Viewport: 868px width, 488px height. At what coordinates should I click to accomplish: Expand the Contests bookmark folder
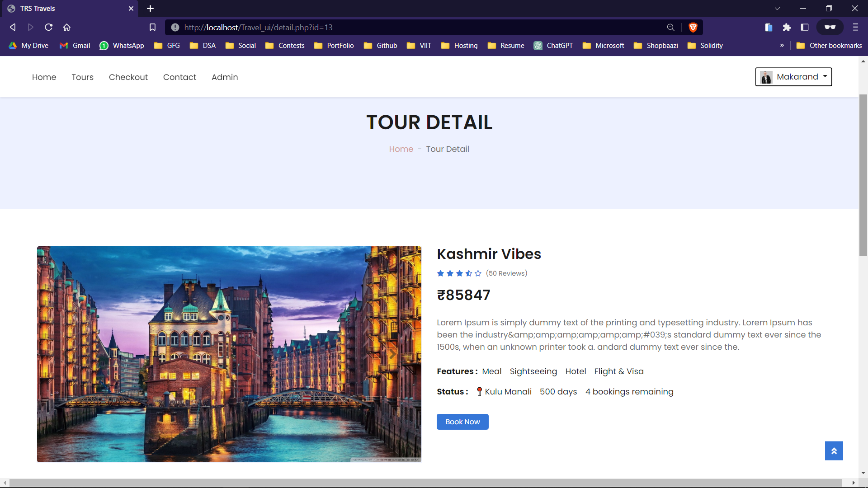click(x=285, y=46)
